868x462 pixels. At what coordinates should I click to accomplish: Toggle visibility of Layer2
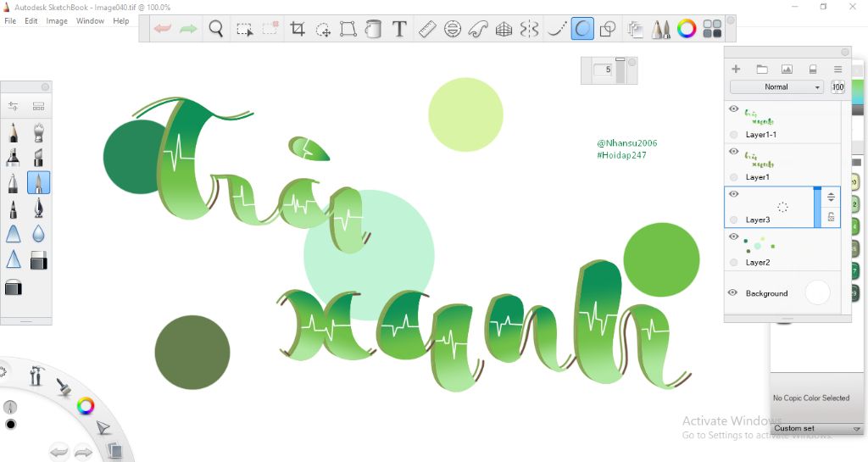click(733, 237)
